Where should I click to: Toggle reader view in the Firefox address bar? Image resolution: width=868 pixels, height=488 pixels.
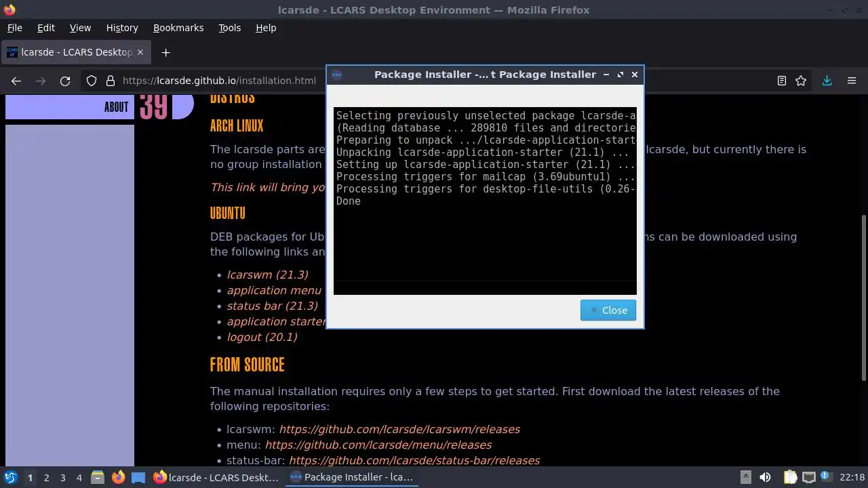782,81
